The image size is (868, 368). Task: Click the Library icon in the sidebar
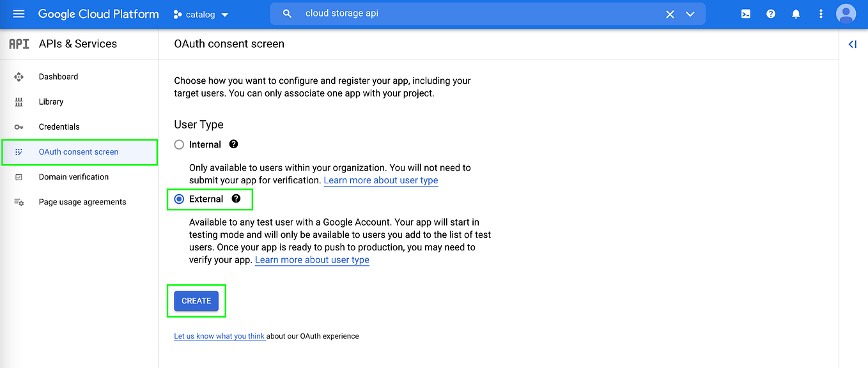tap(19, 102)
